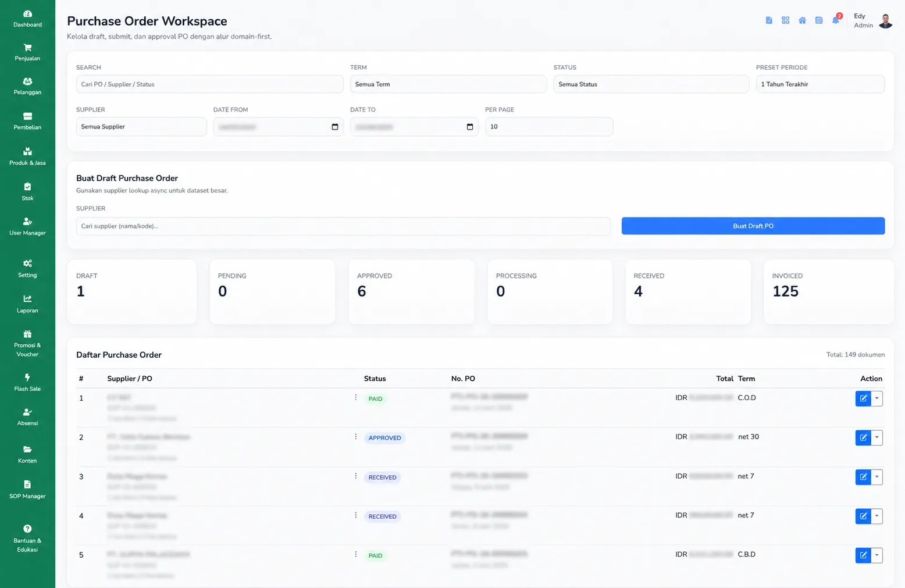Open the Edy Admin profile avatar
Image resolution: width=905 pixels, height=588 pixels.
coord(885,21)
